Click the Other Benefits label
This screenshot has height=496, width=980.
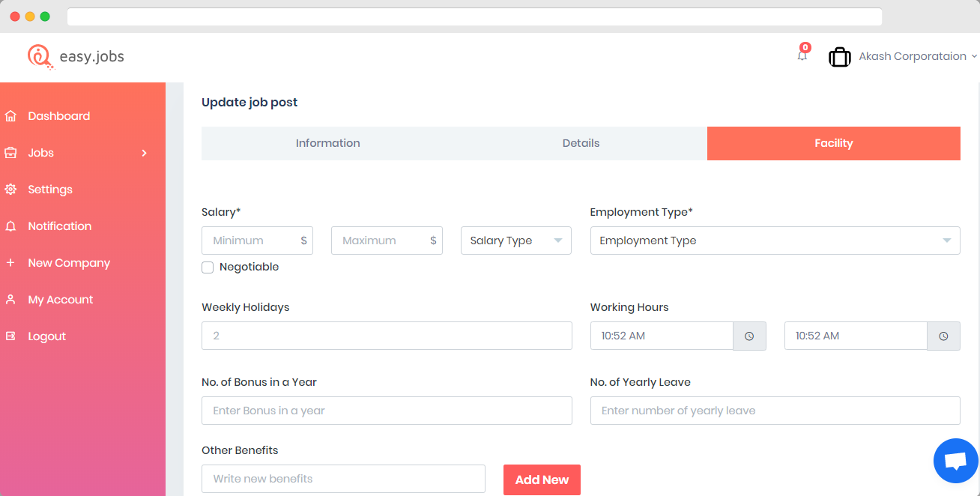[x=240, y=450]
